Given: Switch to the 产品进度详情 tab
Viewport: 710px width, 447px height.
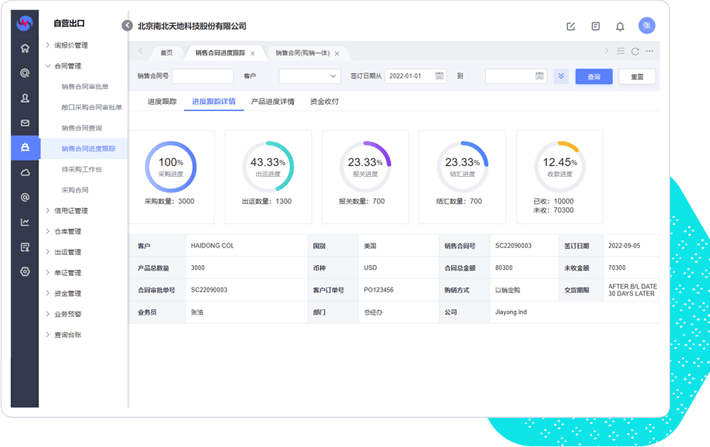Looking at the screenshot, I should (272, 101).
